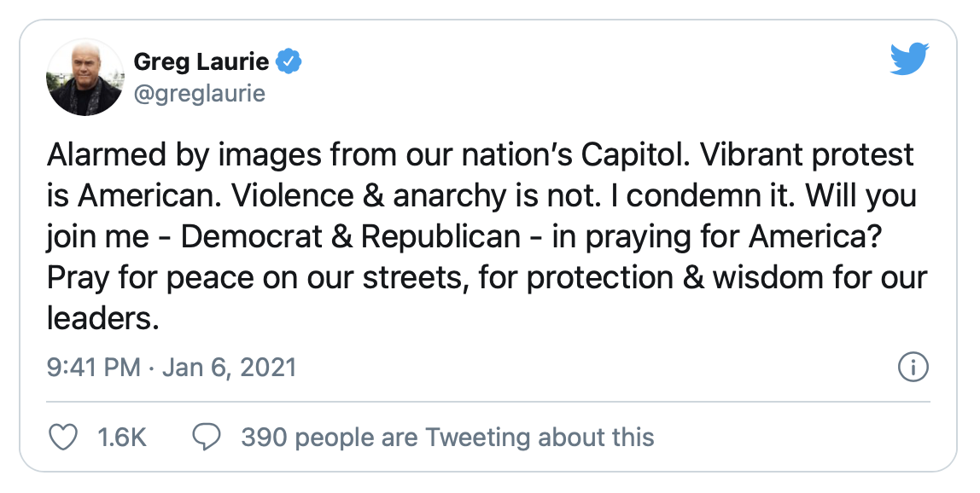
Task: Like the tweet with the heart icon
Action: 64,438
